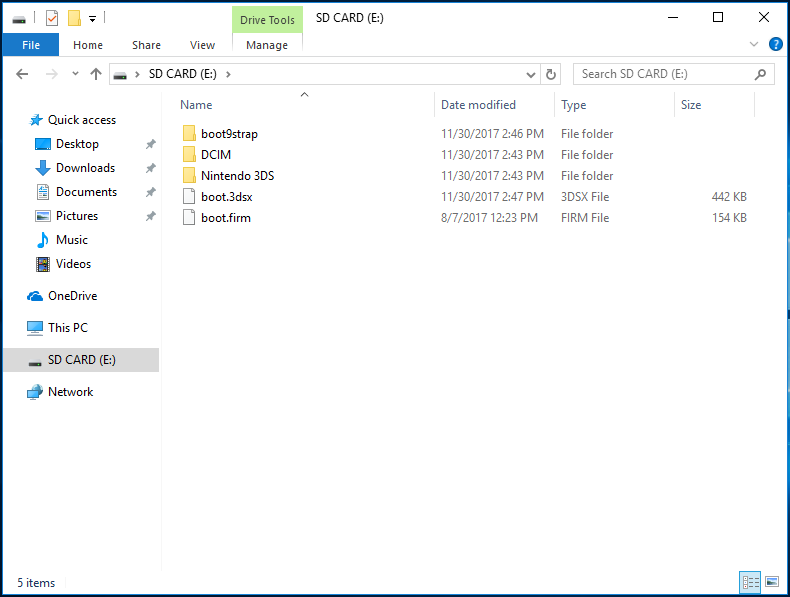Open Customize Quick Access Toolbar dropdown
This screenshot has width=790, height=597.
coord(93,18)
